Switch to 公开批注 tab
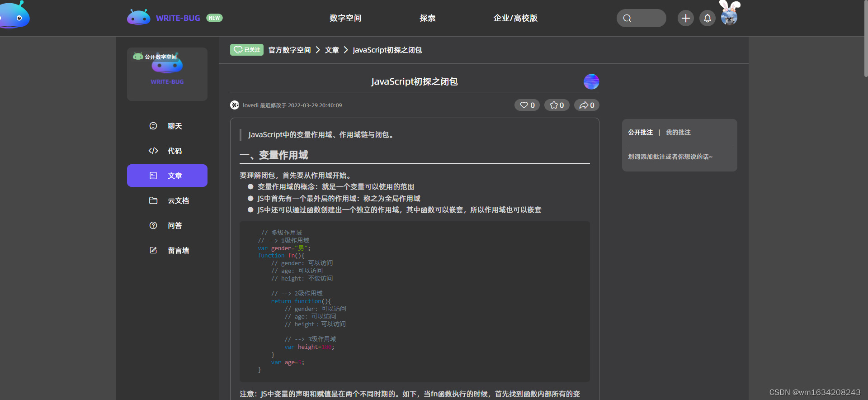The image size is (868, 400). tap(640, 132)
